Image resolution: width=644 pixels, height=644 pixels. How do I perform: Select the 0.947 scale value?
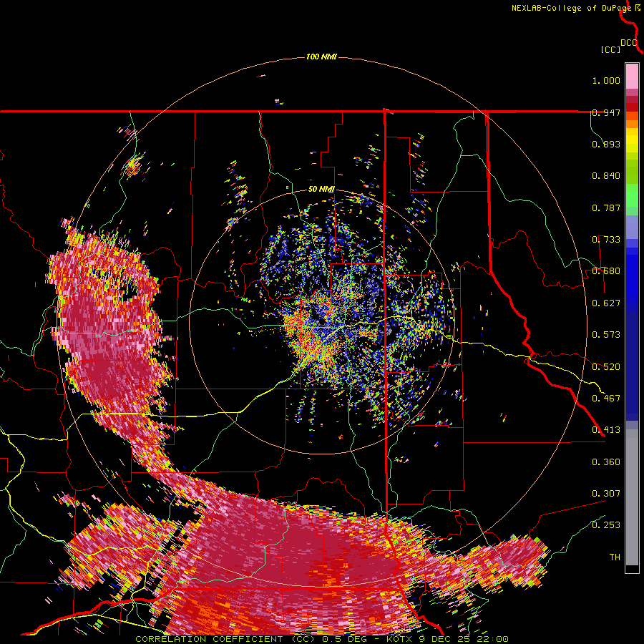pyautogui.click(x=606, y=112)
